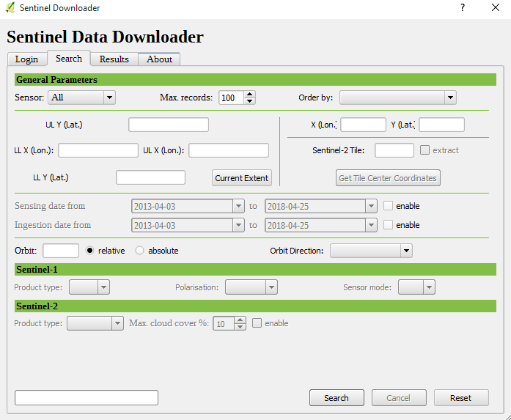511x420 pixels.
Task: Close the Sentinel Downloader window
Action: pos(496,8)
